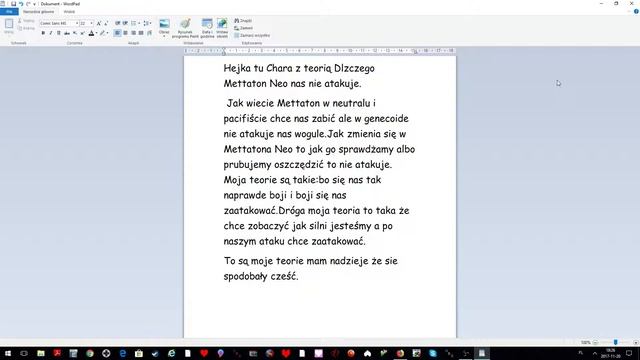The width and height of the screenshot is (640, 360).
Task: Toggle superscript formatting
Action: pyautogui.click(x=82, y=33)
